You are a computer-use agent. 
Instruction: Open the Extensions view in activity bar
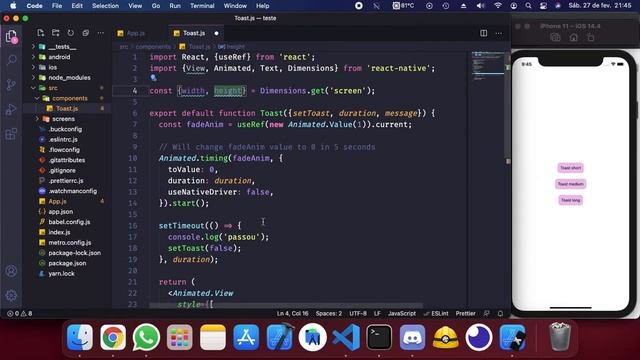pos(11,133)
